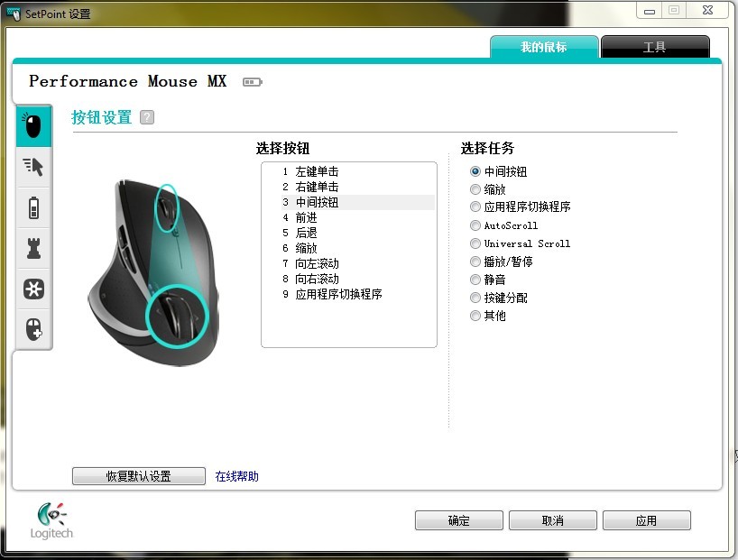Open the add mouse device icon
This screenshot has width=738, height=560.
[x=33, y=329]
